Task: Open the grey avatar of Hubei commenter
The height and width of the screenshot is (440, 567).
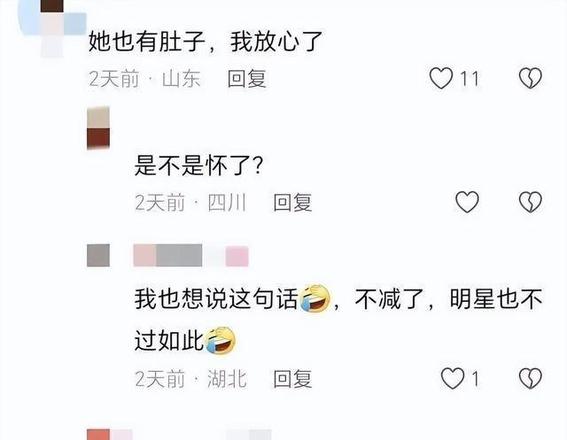Action: (x=98, y=255)
